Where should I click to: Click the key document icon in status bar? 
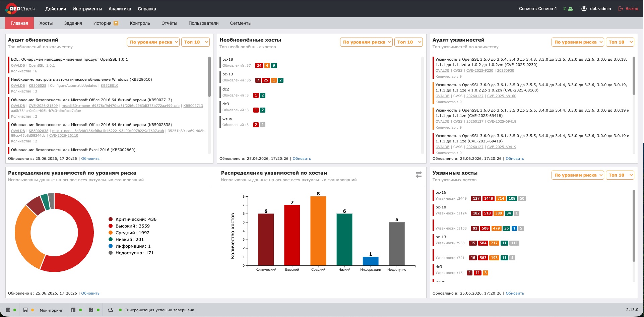(x=73, y=310)
